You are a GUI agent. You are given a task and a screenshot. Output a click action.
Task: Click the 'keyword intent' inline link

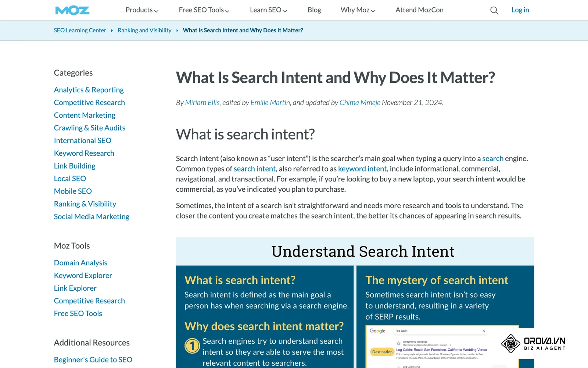tap(362, 169)
